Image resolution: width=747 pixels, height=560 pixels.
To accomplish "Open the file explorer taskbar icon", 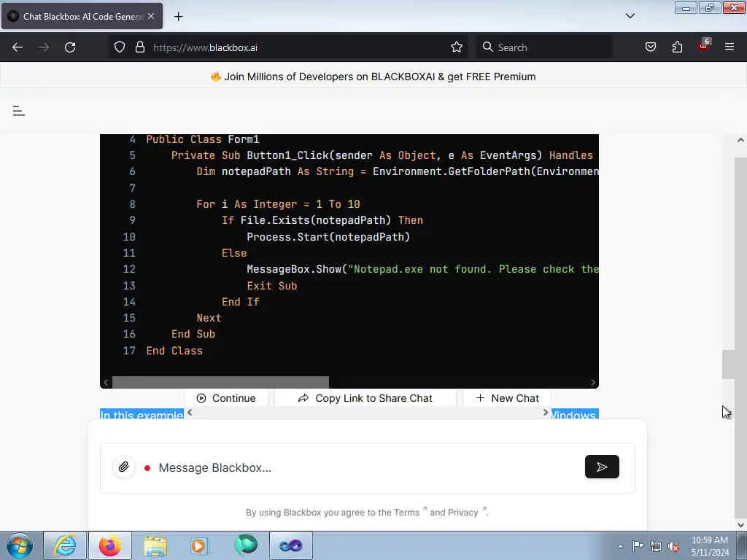I will (155, 545).
